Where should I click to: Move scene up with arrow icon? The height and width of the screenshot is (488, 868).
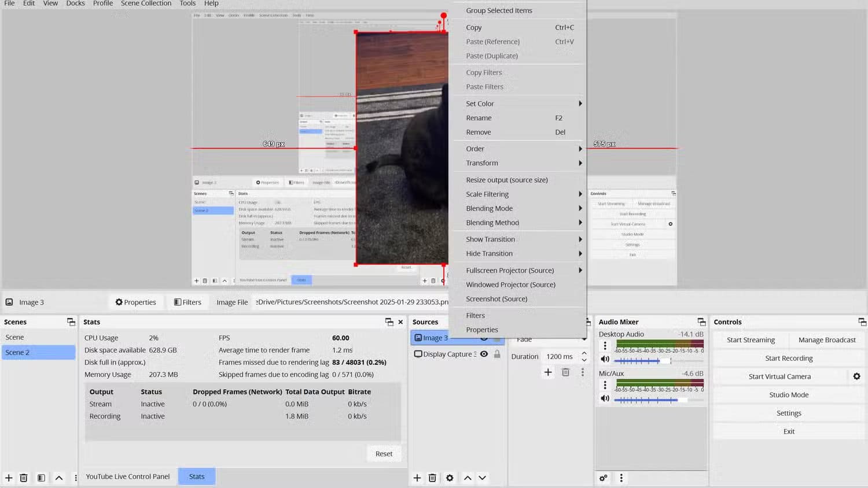click(59, 478)
